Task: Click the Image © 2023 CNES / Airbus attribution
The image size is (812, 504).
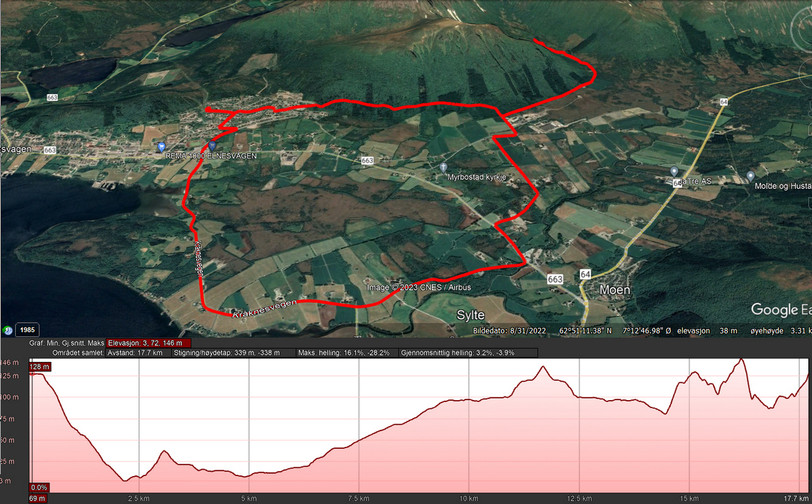Action: click(x=419, y=287)
